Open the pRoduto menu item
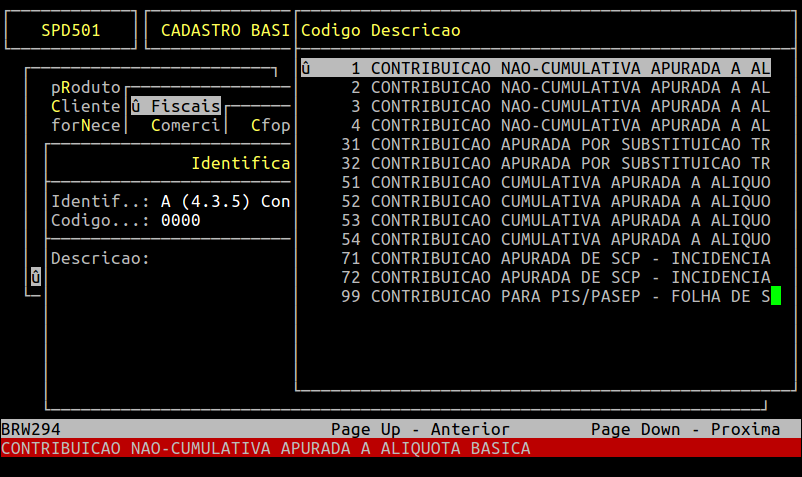The height and width of the screenshot is (477, 802). [x=85, y=87]
